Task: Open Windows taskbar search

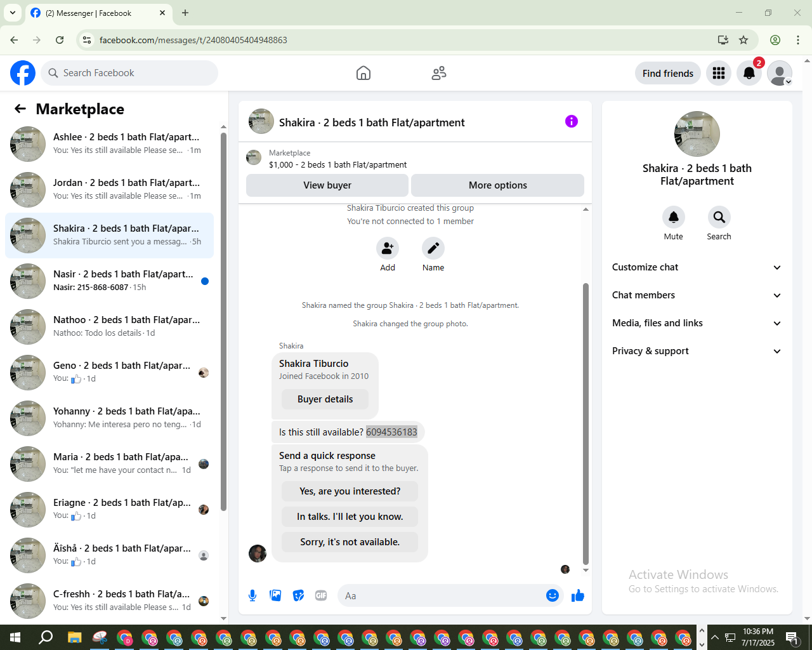Action: (46, 637)
